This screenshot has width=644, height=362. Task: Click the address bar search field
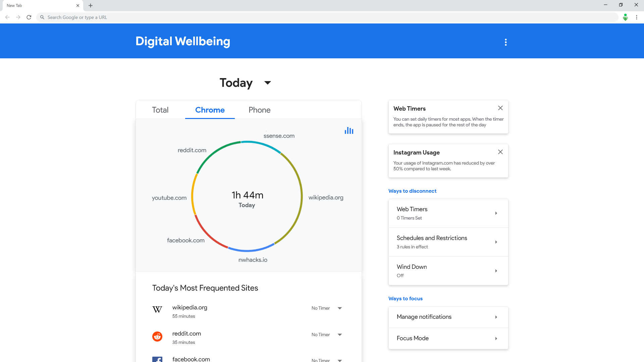(x=329, y=17)
